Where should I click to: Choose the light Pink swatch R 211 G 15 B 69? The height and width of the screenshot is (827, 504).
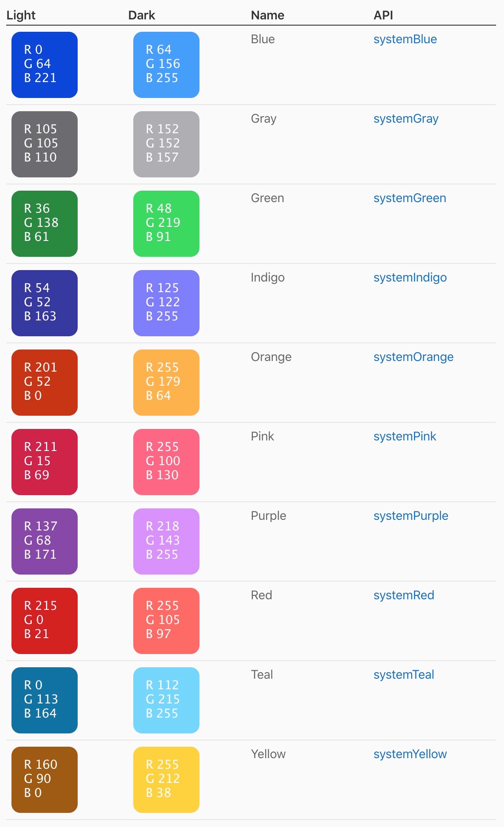[x=45, y=462]
